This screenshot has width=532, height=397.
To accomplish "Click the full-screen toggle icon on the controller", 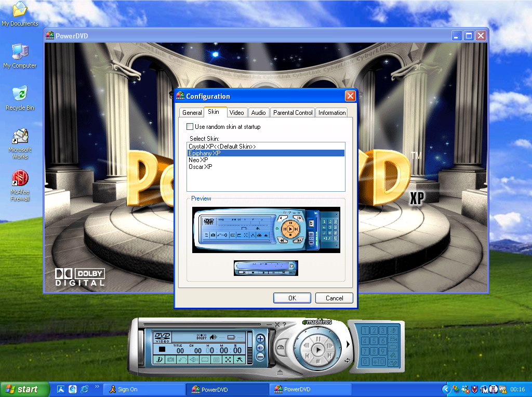I will tap(228, 360).
